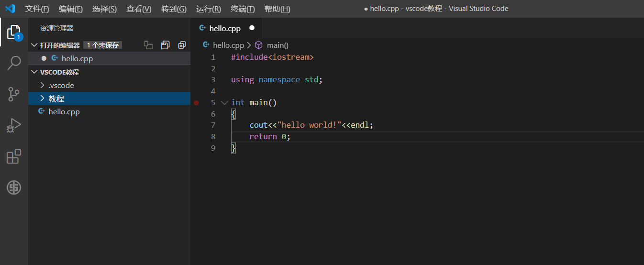
Task: Click the main() symbol cube icon in breadcrumb
Action: 258,45
